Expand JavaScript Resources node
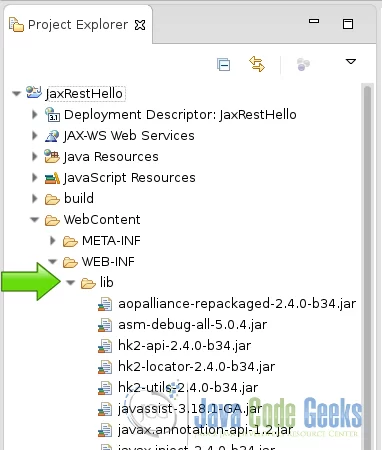382x450 pixels. (x=34, y=178)
